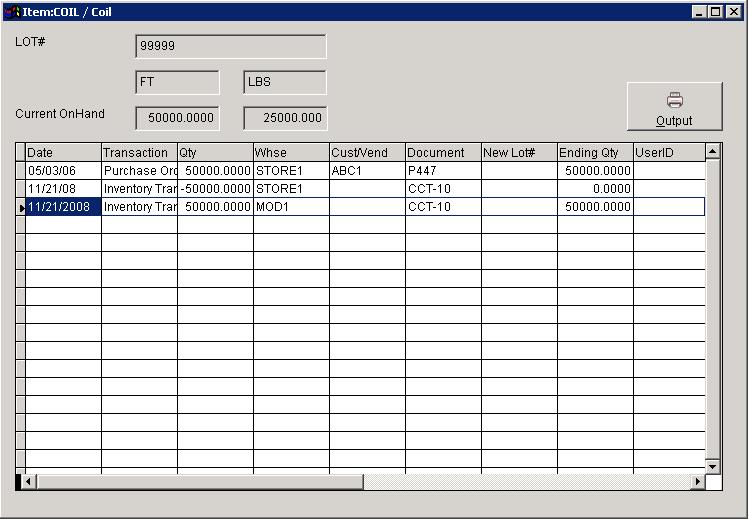The image size is (748, 519).
Task: Click the ABC1 Cust/Vend cell
Action: 367,171
